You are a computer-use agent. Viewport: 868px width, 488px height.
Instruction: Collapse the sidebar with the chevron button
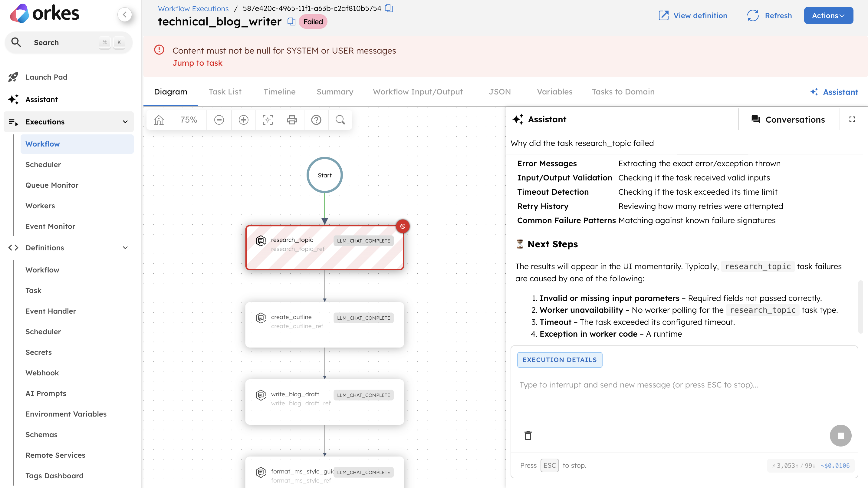coord(125,15)
